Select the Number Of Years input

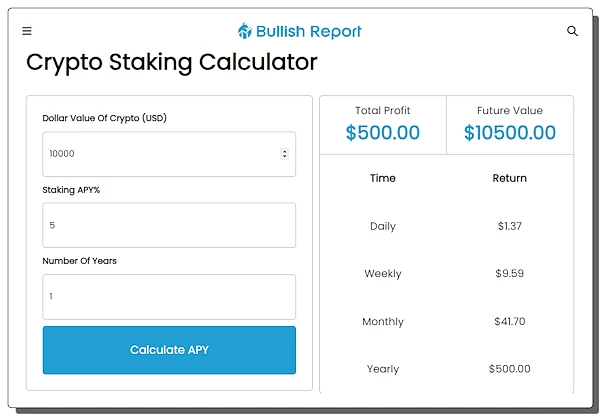[169, 297]
